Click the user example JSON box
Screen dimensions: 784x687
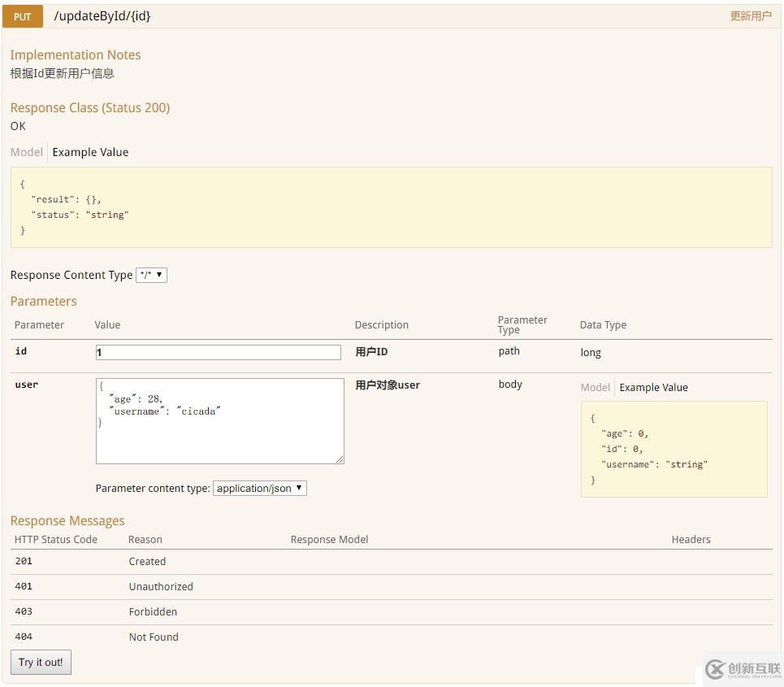coord(674,449)
